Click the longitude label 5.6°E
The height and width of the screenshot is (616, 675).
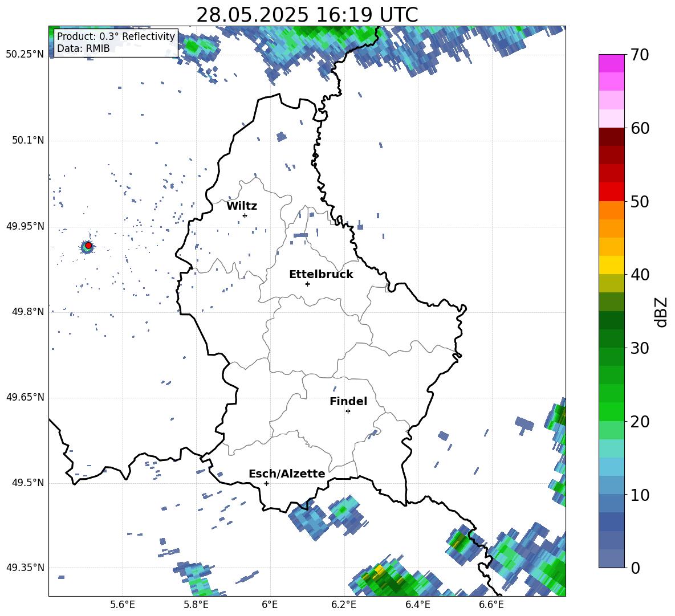click(123, 605)
